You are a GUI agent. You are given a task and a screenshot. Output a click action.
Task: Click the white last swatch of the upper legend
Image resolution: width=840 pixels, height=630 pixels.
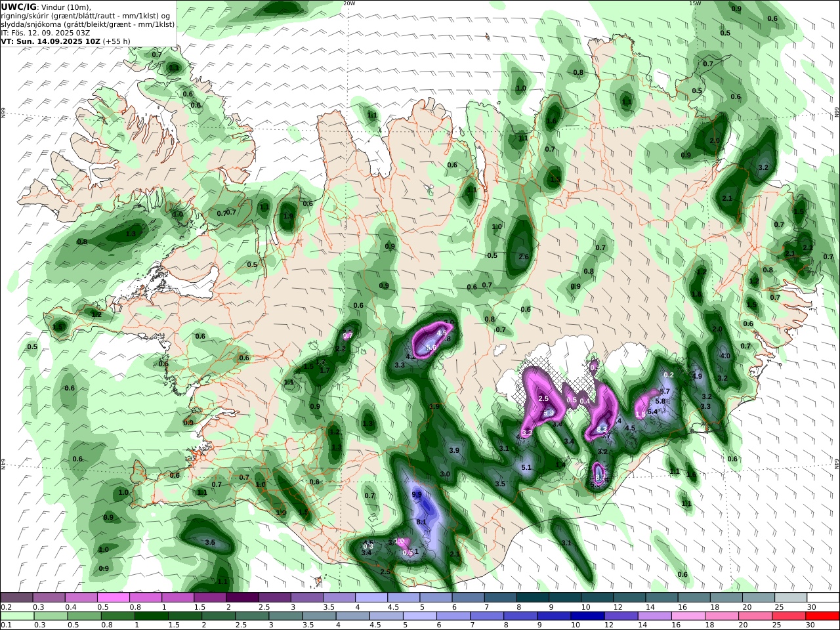tap(822, 597)
